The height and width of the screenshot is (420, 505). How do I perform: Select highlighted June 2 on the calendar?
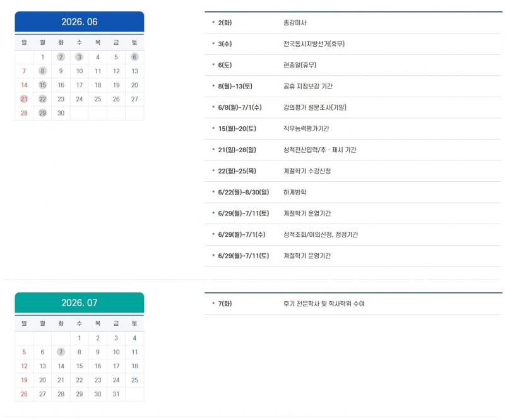[x=61, y=57]
